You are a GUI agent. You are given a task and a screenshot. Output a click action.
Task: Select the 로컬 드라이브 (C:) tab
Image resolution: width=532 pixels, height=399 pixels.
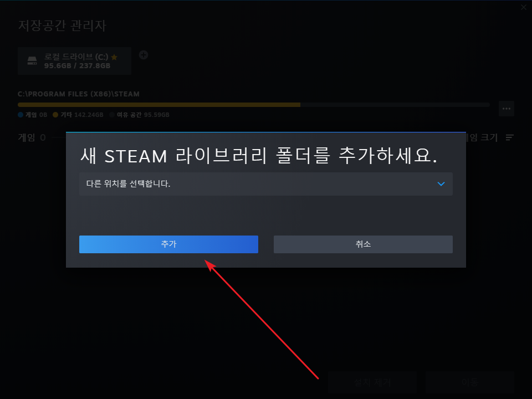pyautogui.click(x=75, y=61)
